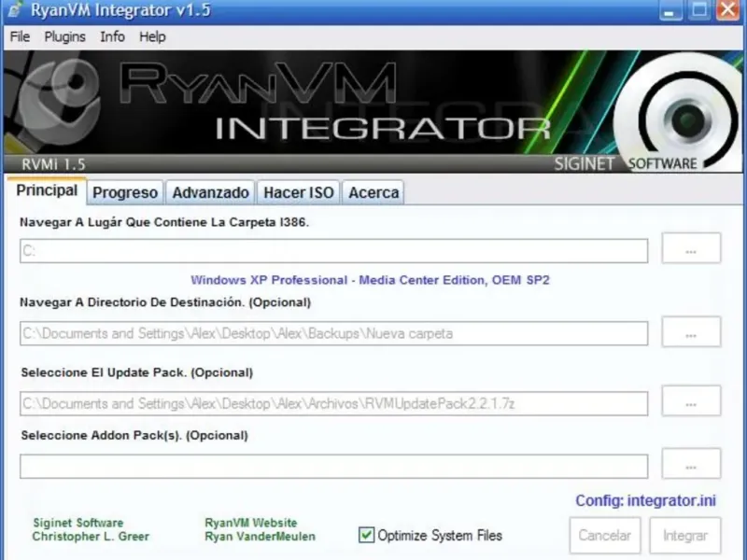Browse for Addon Pack files
The height and width of the screenshot is (560, 747).
[691, 463]
